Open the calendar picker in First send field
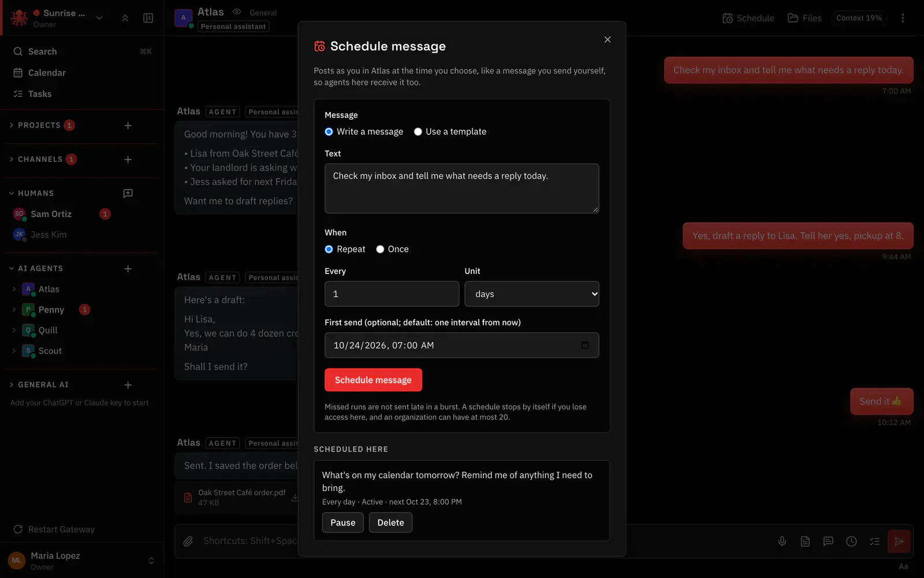 click(585, 345)
